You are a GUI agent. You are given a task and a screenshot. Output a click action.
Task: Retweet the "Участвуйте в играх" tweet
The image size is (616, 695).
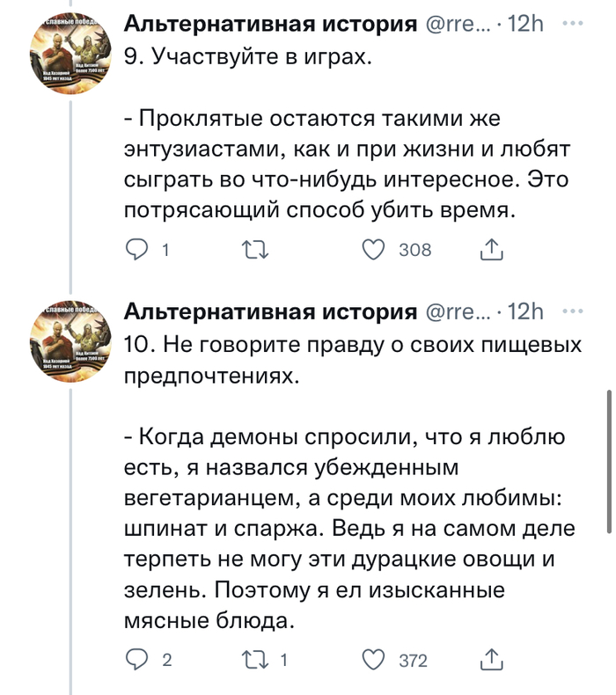(253, 250)
